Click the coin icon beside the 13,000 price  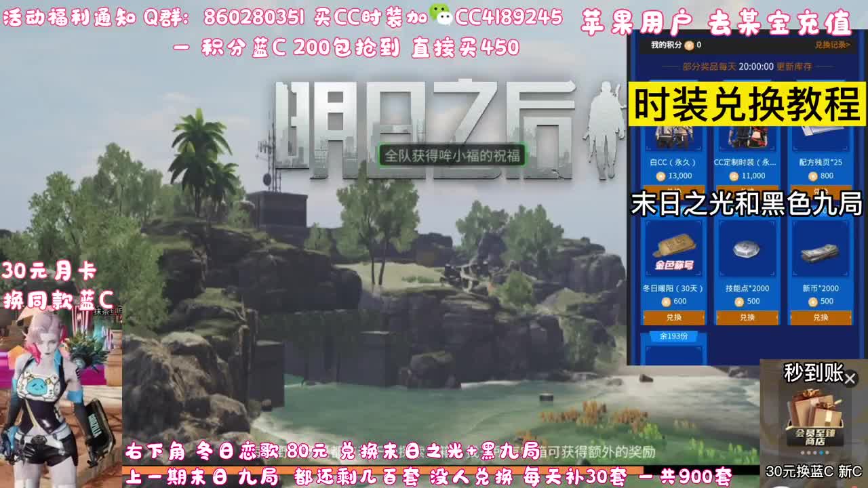661,176
